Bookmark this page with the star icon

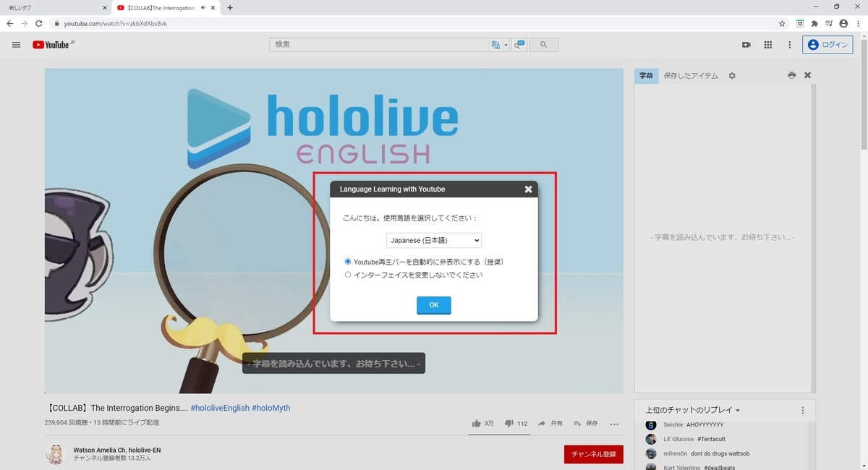click(782, 23)
